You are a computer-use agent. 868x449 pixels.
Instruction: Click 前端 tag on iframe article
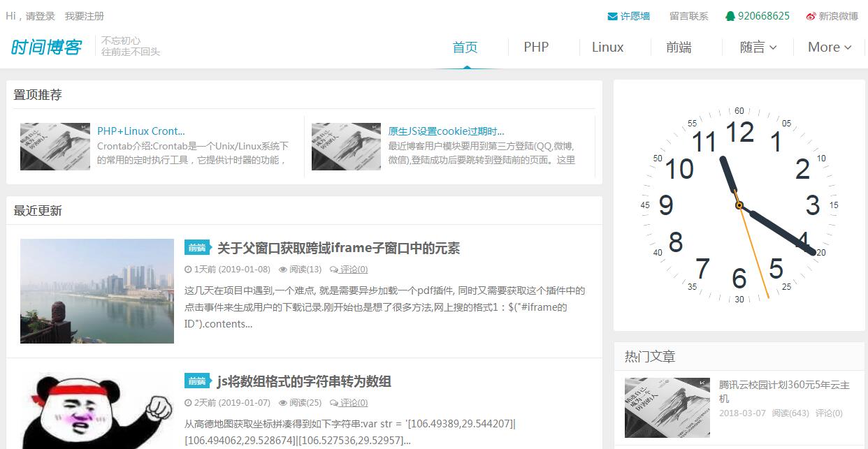tap(198, 247)
